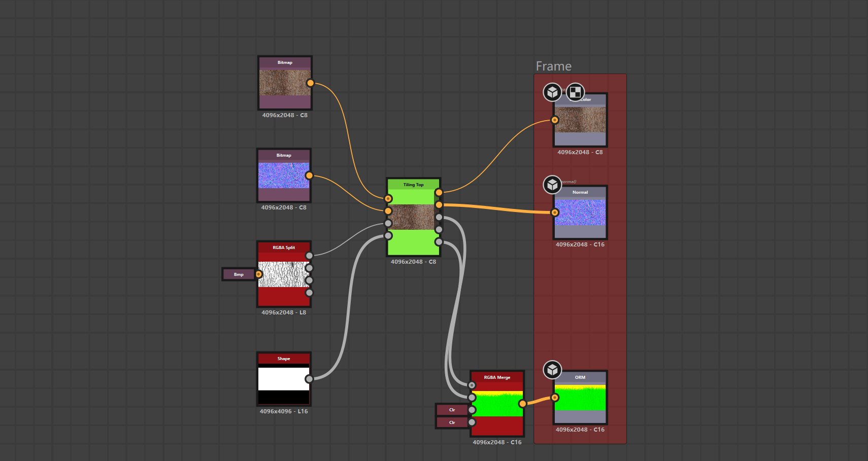Click the 2D view checker icon on the Color node
The height and width of the screenshot is (461, 868).
click(x=575, y=92)
